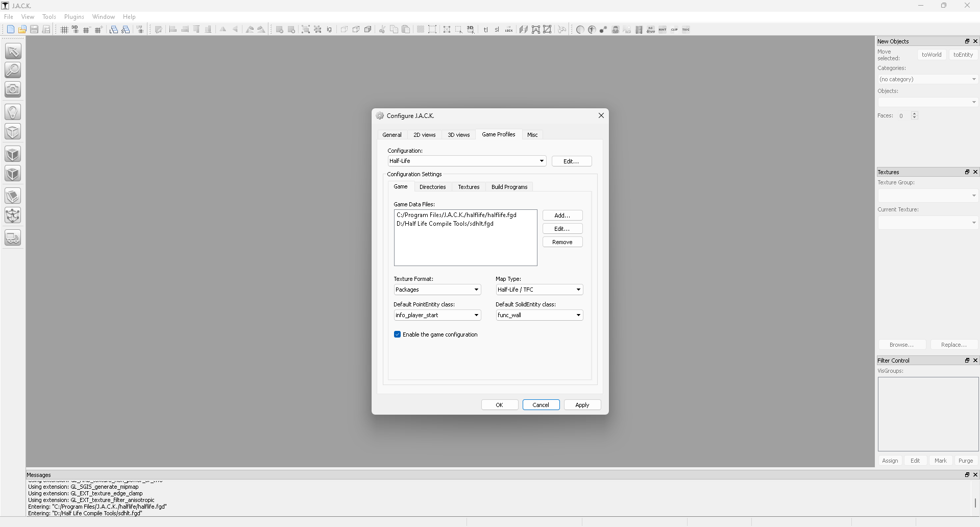Toggle the UV LOCK toolbar button
The image size is (980, 527).
coord(509,30)
